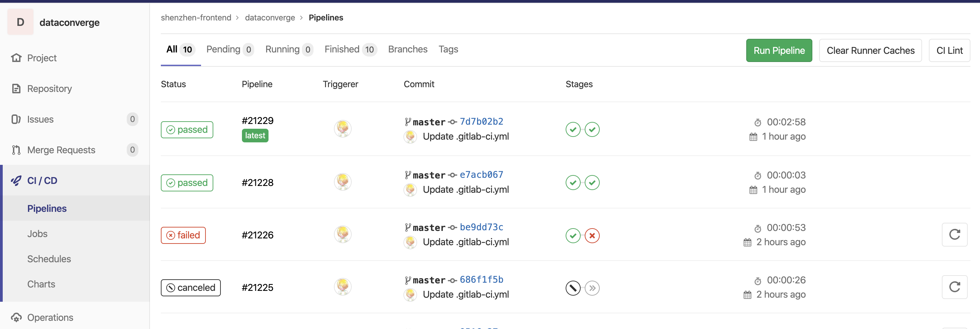Click Clear Runner Caches button
980x329 pixels.
tap(870, 51)
